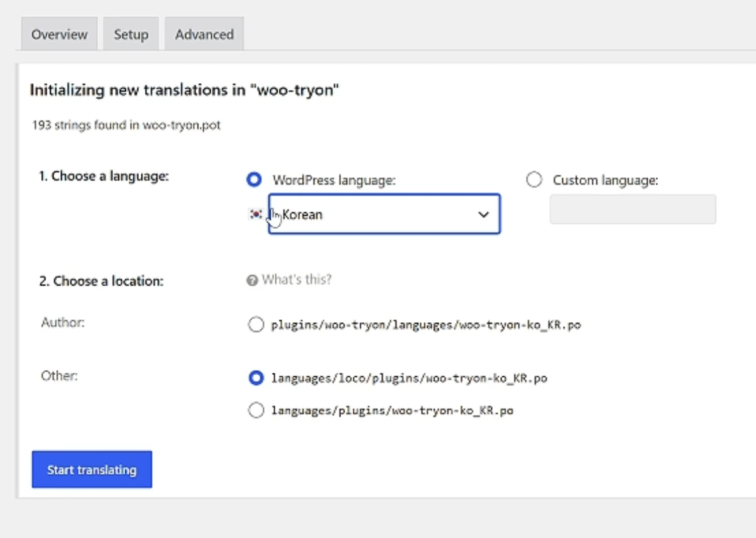Open the Korean language dropdown
The height and width of the screenshot is (538, 756).
384,214
